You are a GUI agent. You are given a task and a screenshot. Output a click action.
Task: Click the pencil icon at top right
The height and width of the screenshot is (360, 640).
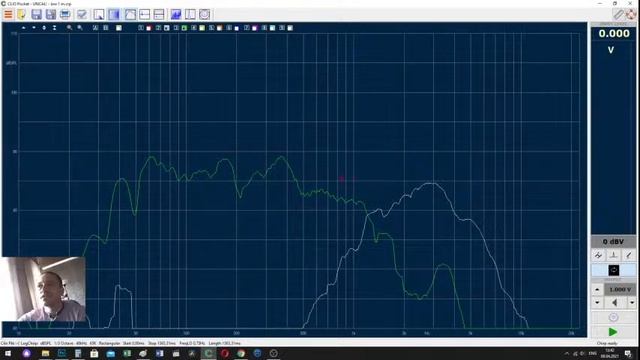click(619, 15)
